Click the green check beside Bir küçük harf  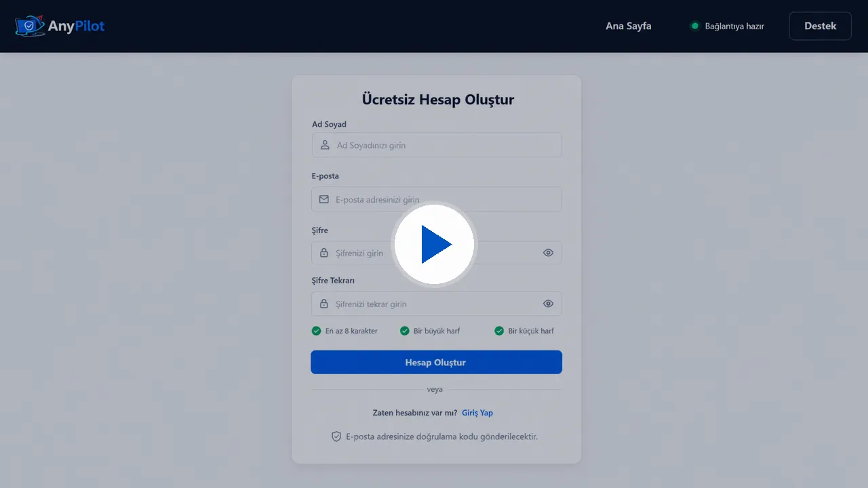click(x=500, y=331)
